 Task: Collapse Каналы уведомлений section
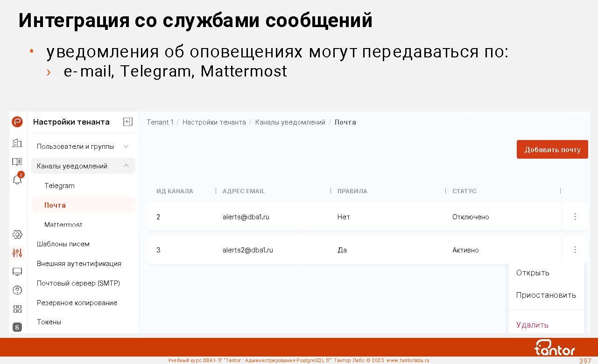[x=126, y=166]
